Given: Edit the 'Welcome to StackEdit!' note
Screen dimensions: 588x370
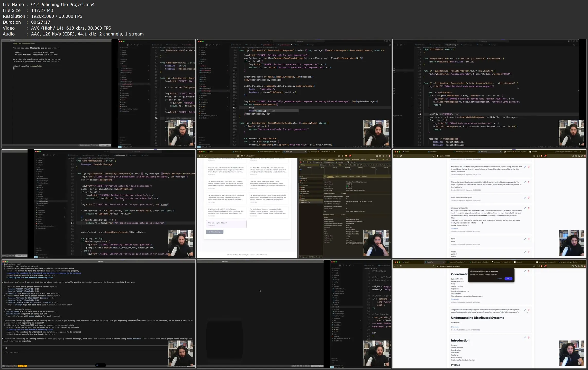Looking at the screenshot, I should [x=525, y=208].
